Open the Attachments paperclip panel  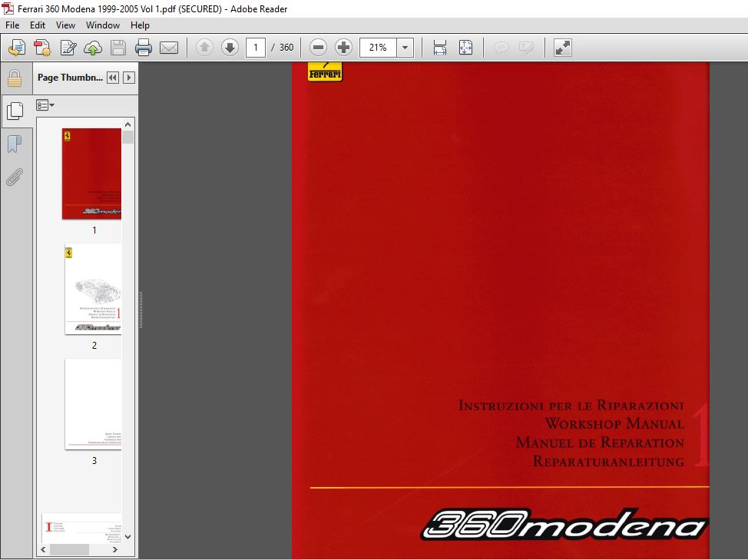point(15,177)
